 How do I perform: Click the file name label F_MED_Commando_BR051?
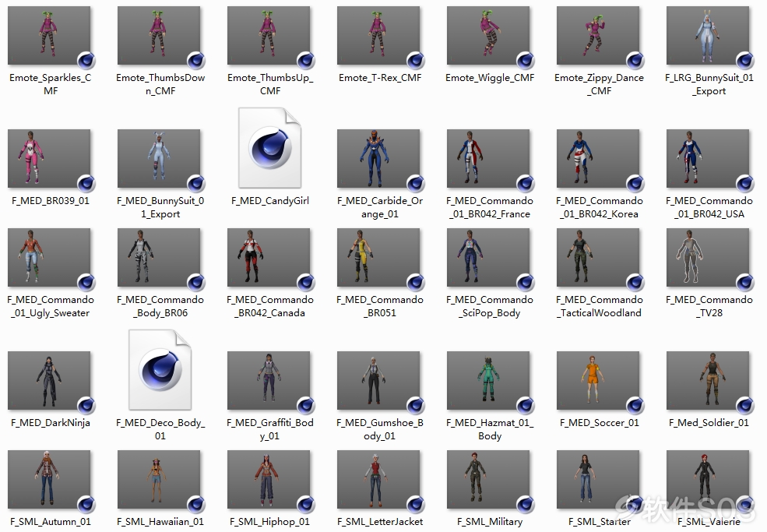tap(380, 306)
